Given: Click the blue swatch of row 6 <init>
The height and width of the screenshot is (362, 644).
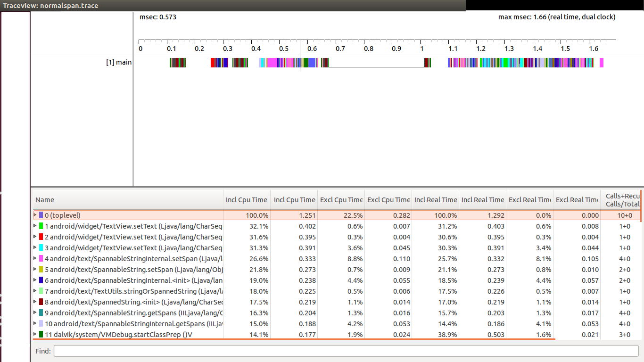Looking at the screenshot, I should pyautogui.click(x=41, y=280).
